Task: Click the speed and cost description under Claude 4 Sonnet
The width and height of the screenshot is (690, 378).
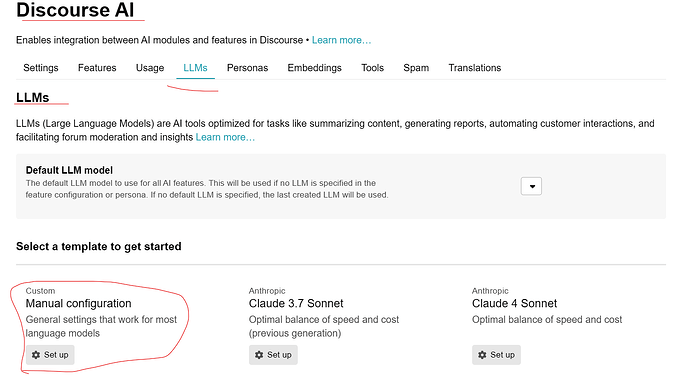Action: 547,319
